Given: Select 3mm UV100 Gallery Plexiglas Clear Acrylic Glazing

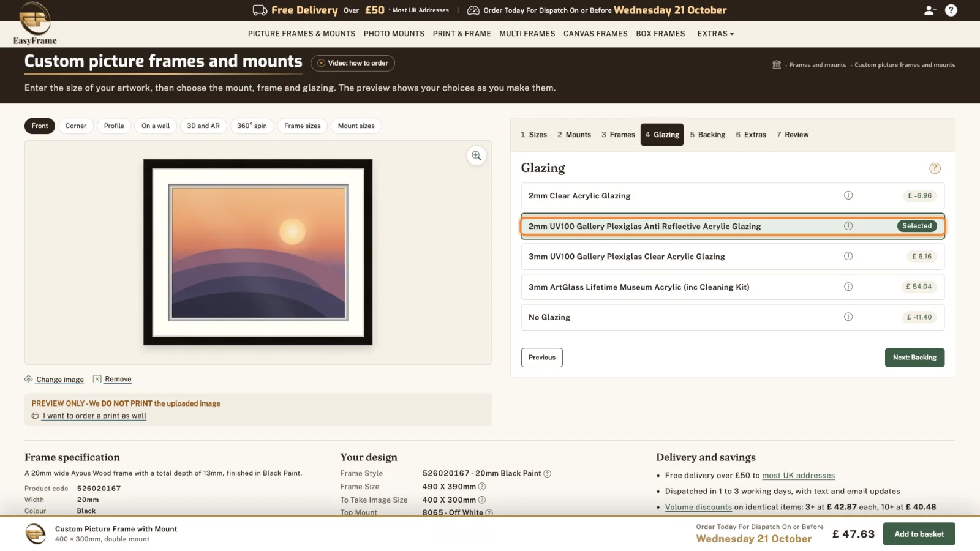Looking at the screenshot, I should (x=733, y=257).
